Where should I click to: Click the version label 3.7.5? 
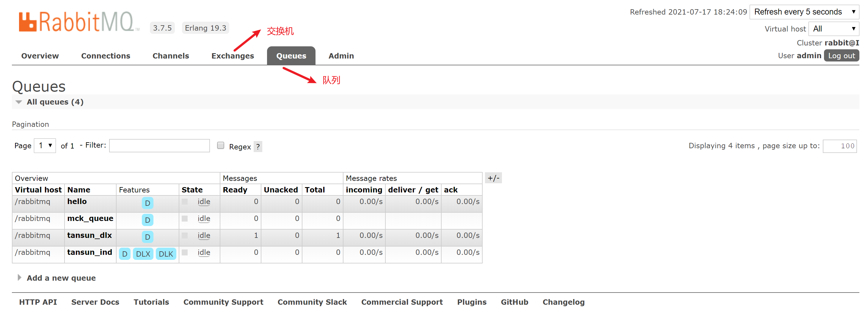coord(162,28)
